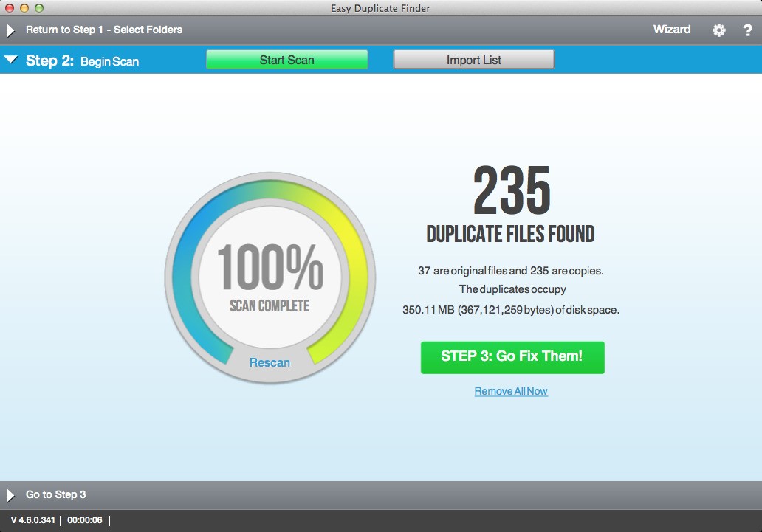Click the Import List button
762x532 pixels.
(x=474, y=60)
